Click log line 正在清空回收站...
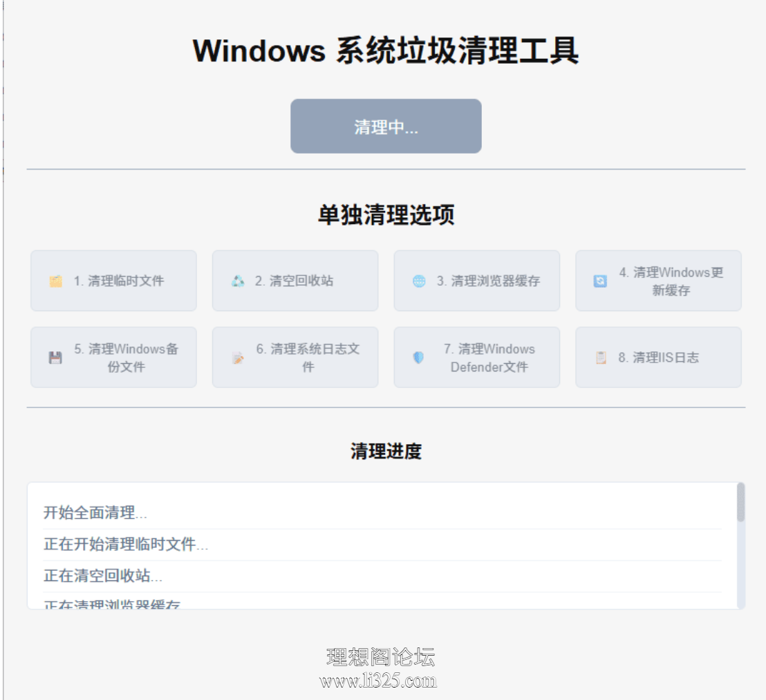Viewport: 766px width, 700px height. (x=103, y=575)
